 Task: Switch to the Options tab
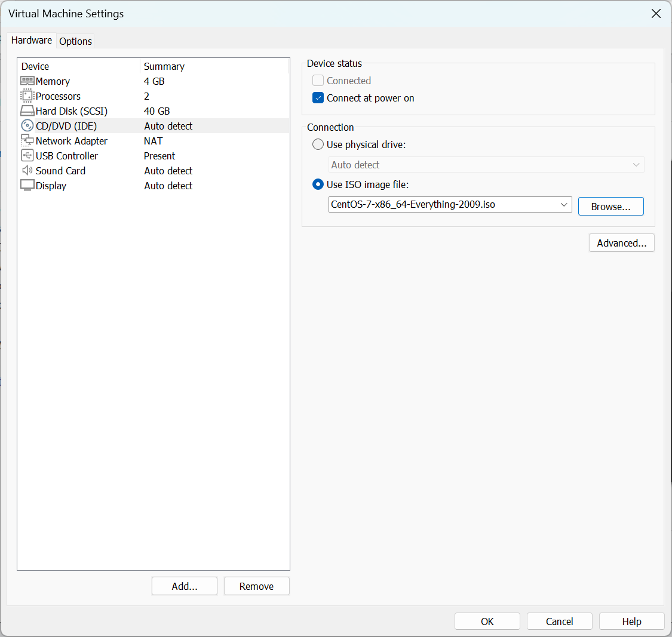pyautogui.click(x=75, y=41)
